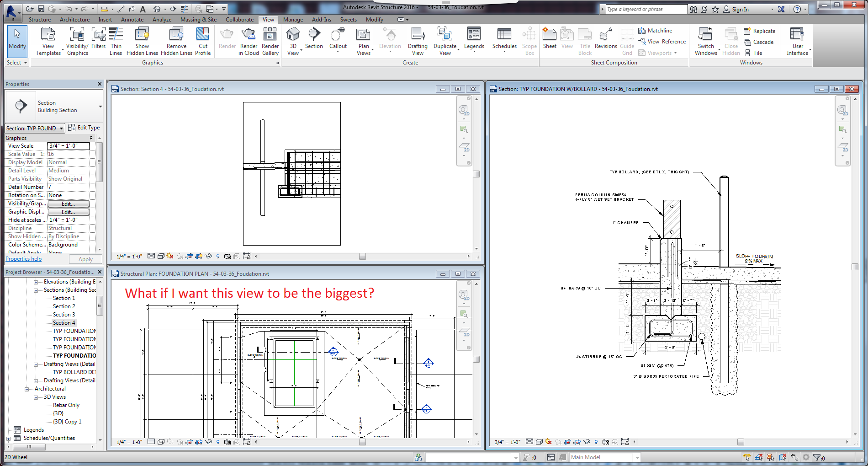868x466 pixels.
Task: Select Section 2 in the Project Browser
Action: (x=64, y=306)
